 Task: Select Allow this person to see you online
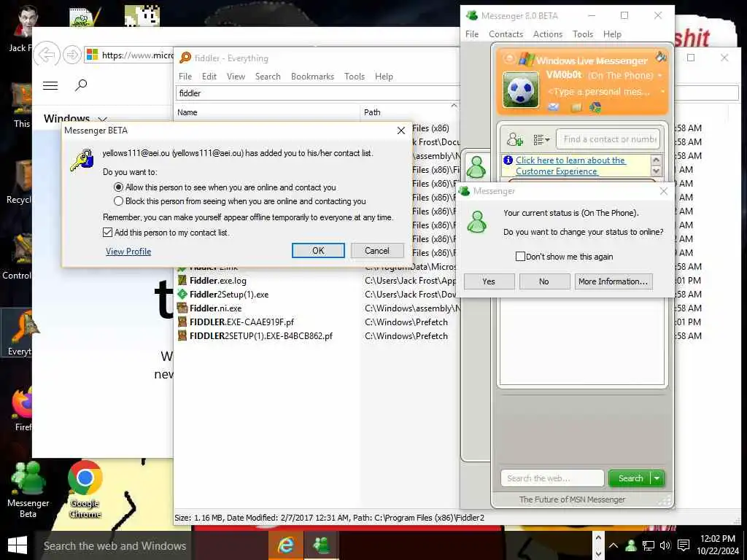pyautogui.click(x=119, y=187)
